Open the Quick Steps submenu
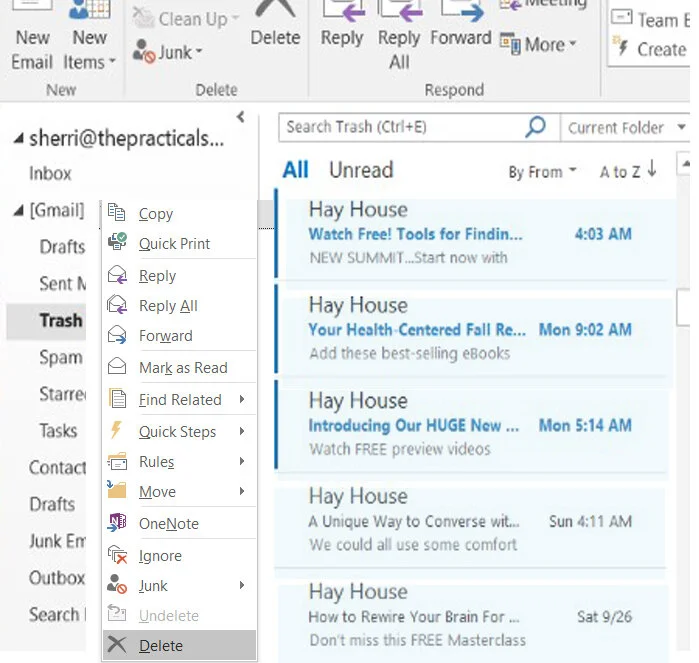Image resolution: width=699 pixels, height=663 pixels. click(179, 432)
